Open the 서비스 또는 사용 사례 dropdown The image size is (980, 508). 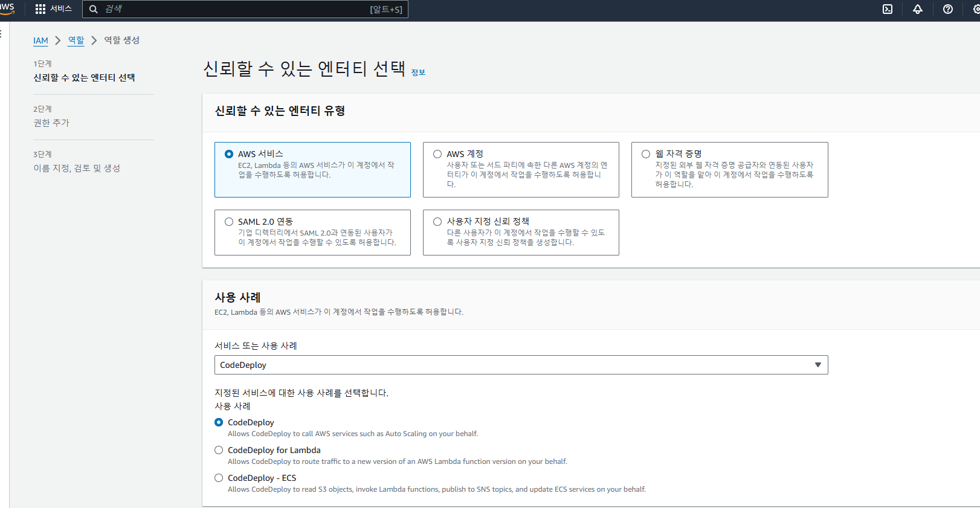click(521, 365)
